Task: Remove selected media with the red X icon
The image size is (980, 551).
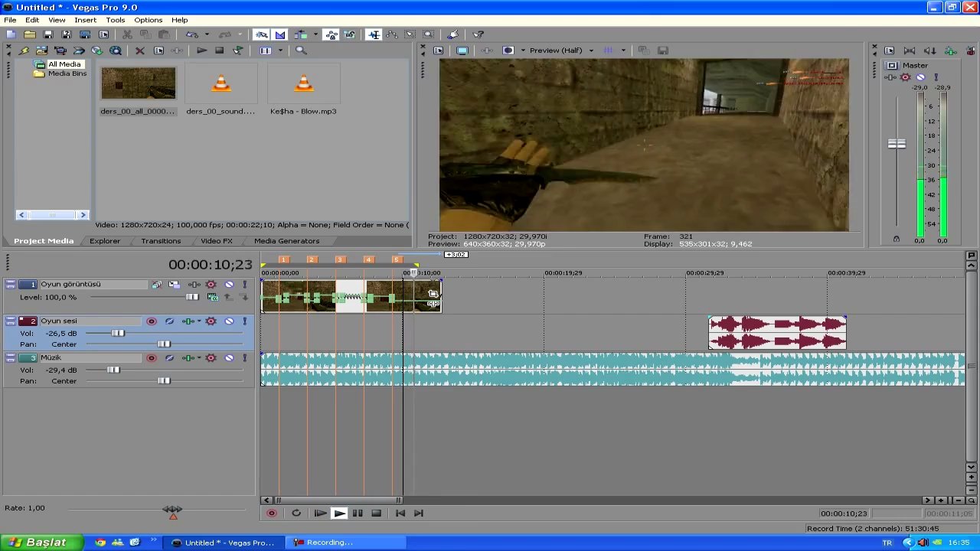Action: pos(140,51)
